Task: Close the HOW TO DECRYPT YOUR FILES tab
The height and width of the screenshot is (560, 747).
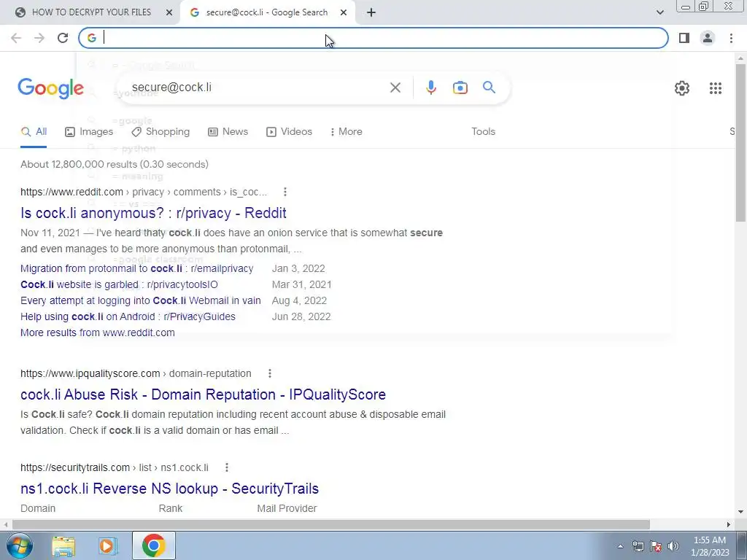Action: 169,12
